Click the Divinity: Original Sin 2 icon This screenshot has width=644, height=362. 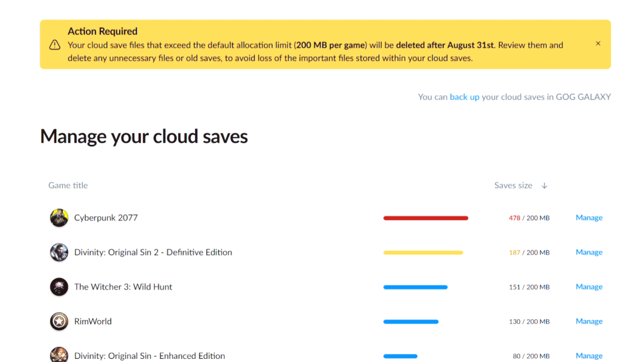(x=59, y=252)
